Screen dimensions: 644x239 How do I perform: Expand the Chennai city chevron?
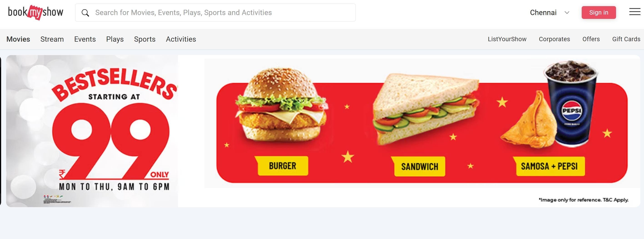tap(567, 13)
